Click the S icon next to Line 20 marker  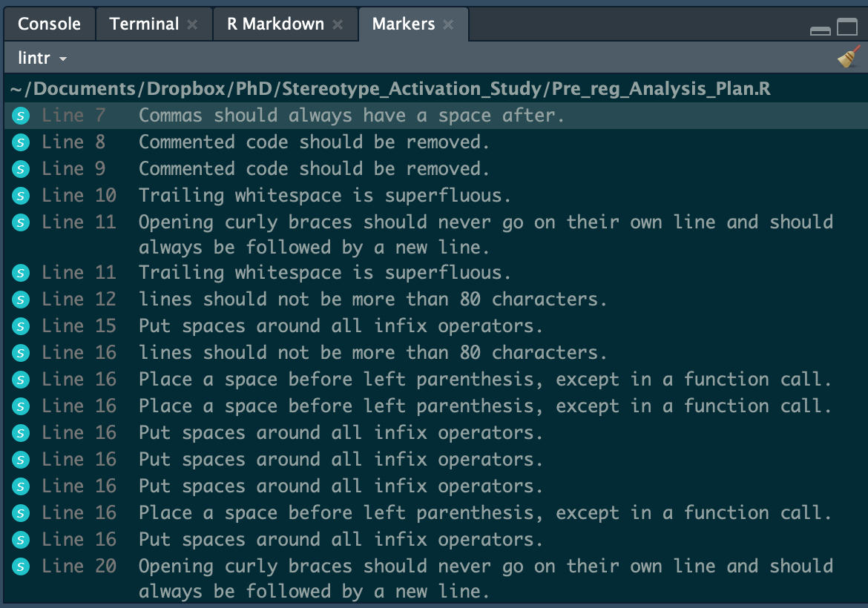[20, 566]
